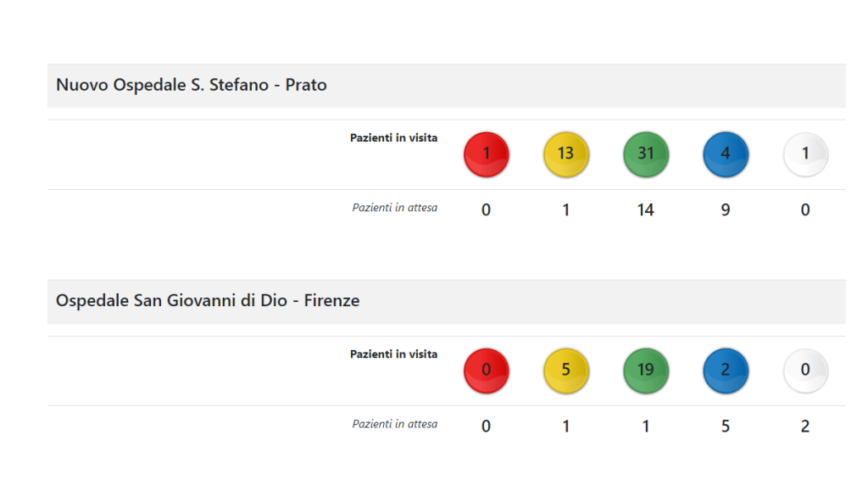The image size is (868, 496).
Task: Select the Ospedale San Giovanni di Dio header
Action: click(x=208, y=301)
